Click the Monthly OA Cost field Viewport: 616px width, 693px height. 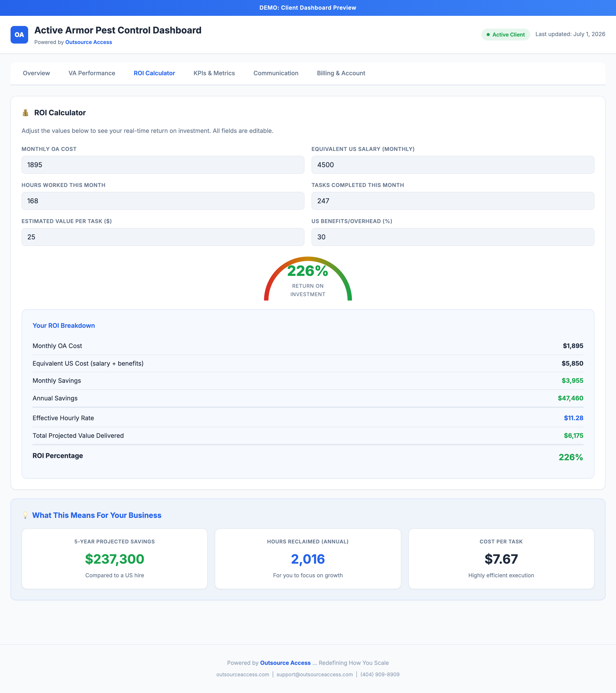tap(163, 165)
